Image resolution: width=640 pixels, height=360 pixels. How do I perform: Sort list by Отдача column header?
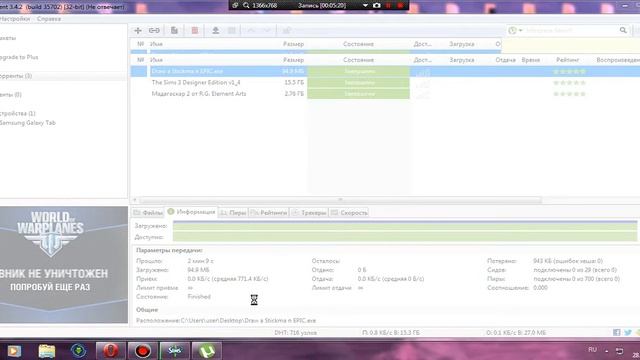click(505, 60)
